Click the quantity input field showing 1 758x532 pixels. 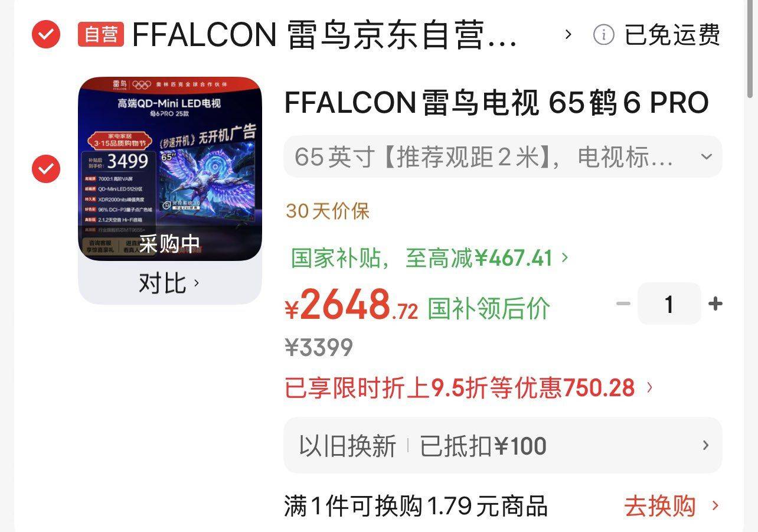pos(669,304)
